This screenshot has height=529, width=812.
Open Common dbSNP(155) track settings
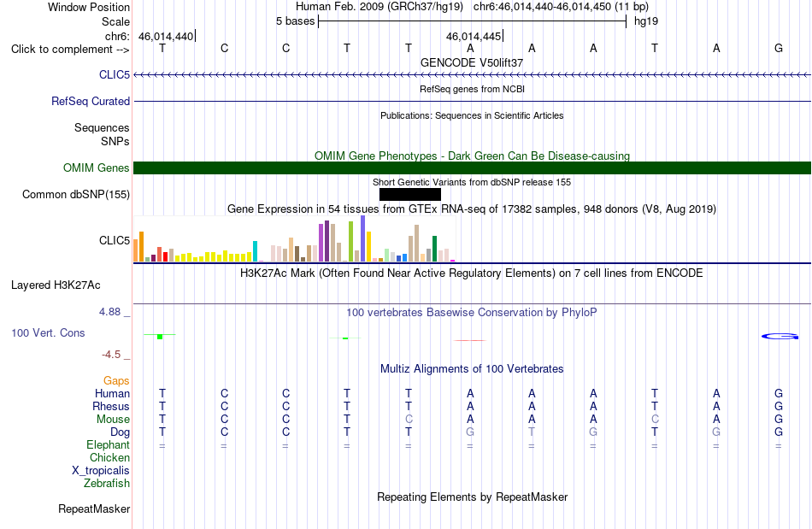pos(76,194)
